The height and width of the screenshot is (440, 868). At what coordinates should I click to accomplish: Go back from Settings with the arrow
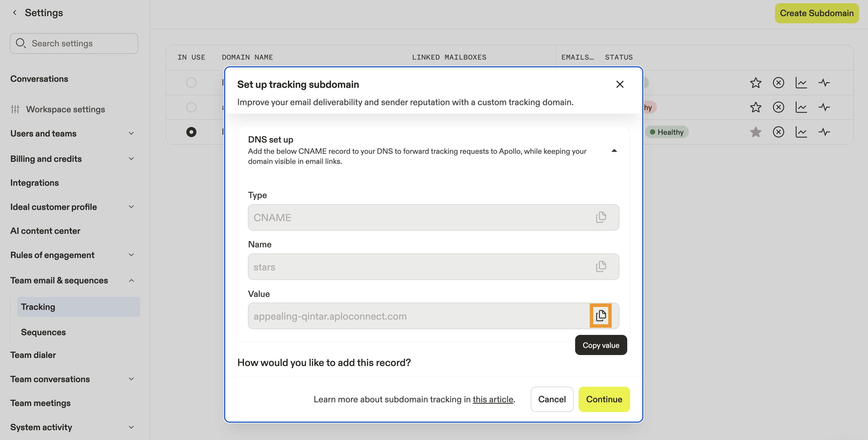pyautogui.click(x=14, y=12)
